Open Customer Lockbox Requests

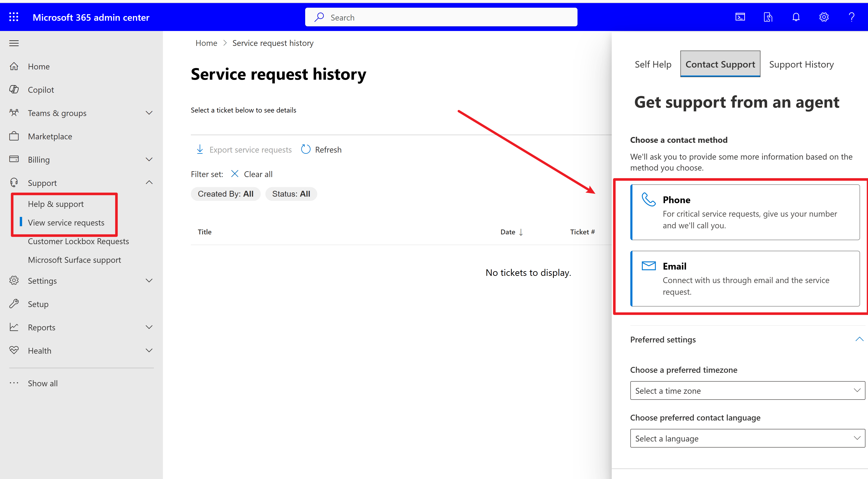pyautogui.click(x=78, y=241)
